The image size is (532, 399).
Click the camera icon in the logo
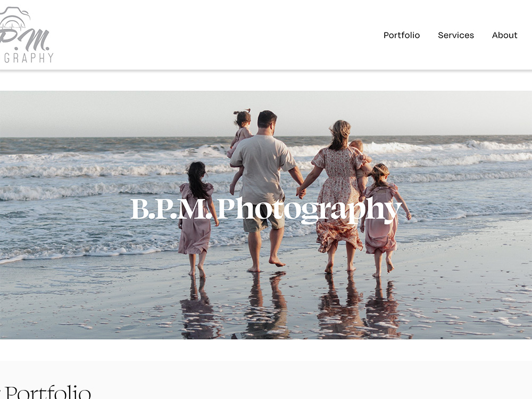(14, 18)
